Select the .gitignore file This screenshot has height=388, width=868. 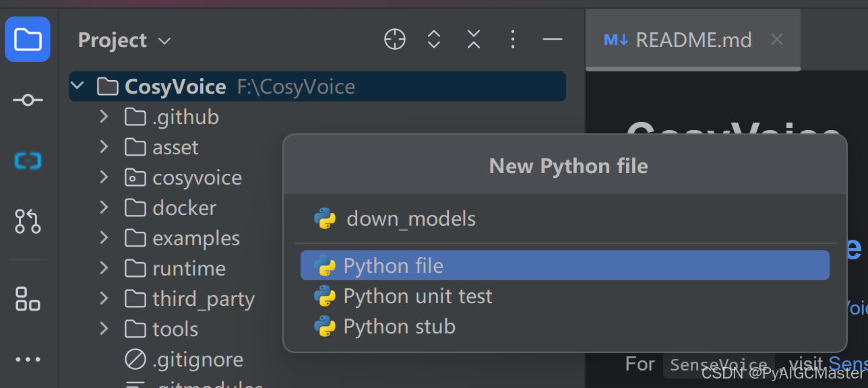coord(197,360)
